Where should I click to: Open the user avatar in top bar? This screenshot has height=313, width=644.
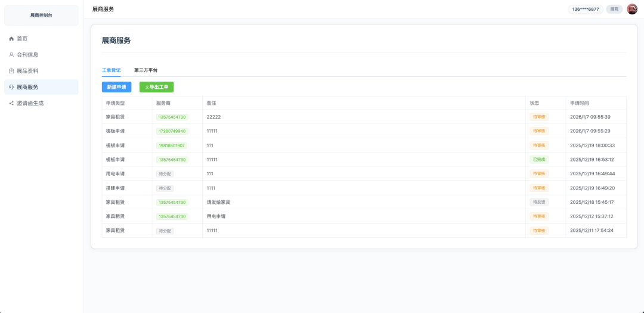(632, 9)
